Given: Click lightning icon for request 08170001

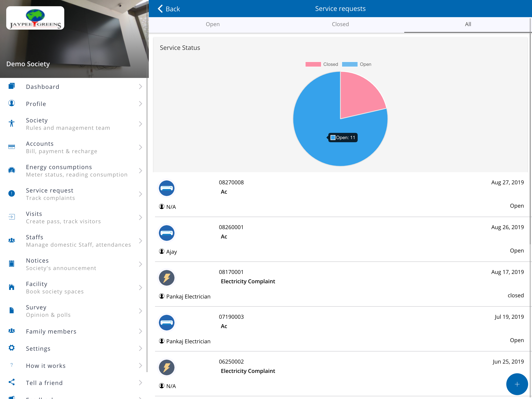Looking at the screenshot, I should coord(167,278).
